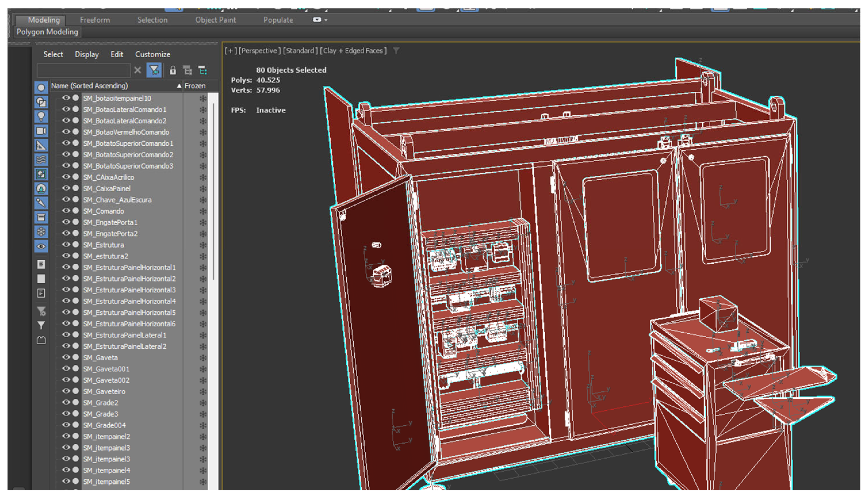Click the Polygon Modeling panel button
The height and width of the screenshot is (498, 868).
click(x=47, y=32)
